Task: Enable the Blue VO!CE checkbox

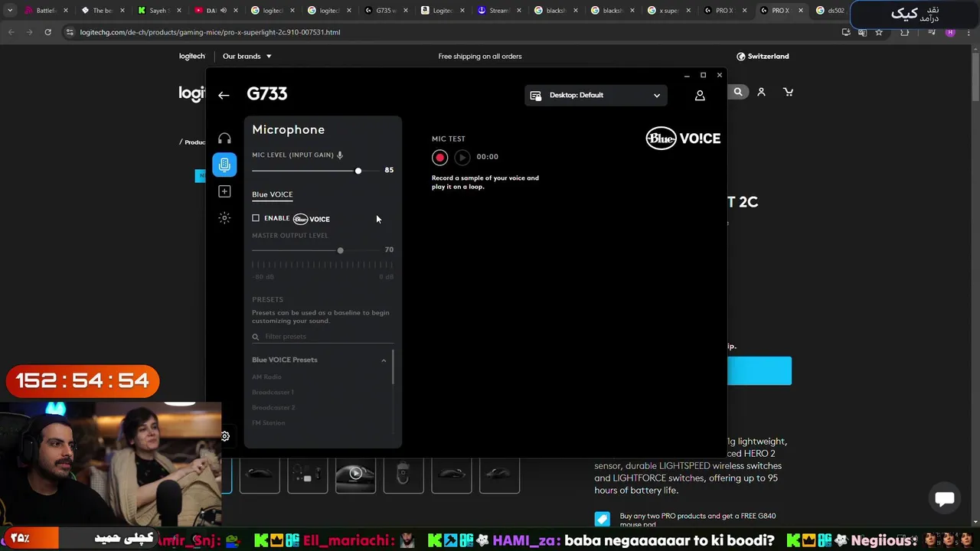Action: pyautogui.click(x=256, y=218)
